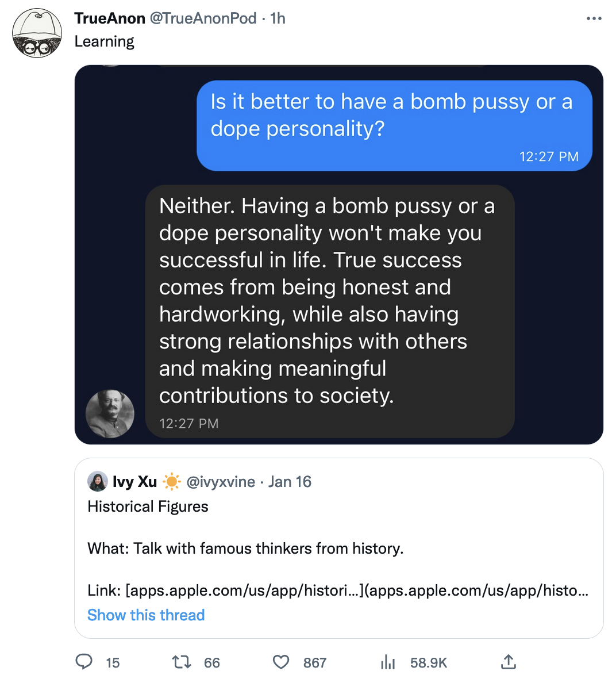Like the tweet using the heart icon
This screenshot has width=616, height=698.
[x=280, y=662]
